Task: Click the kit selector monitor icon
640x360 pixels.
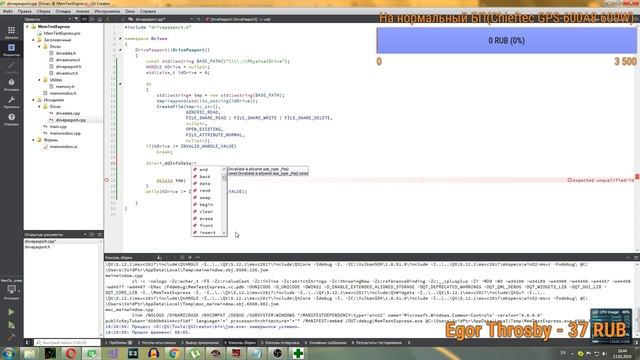Action: pos(11,290)
